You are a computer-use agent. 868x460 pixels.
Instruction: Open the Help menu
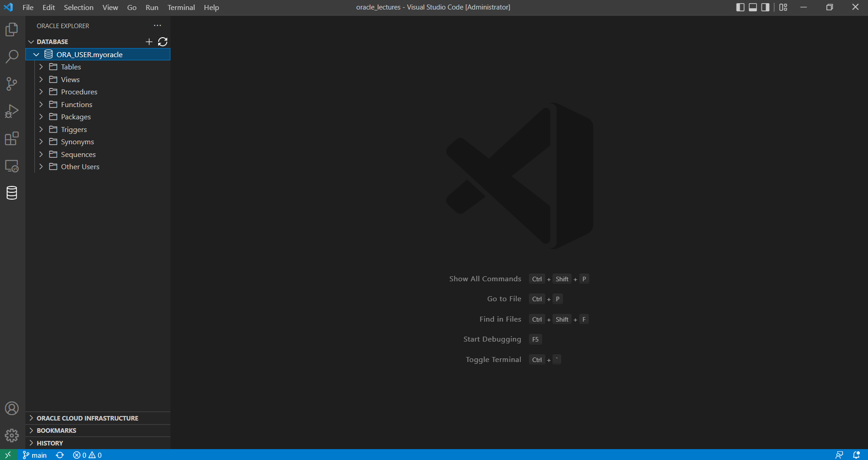click(211, 7)
